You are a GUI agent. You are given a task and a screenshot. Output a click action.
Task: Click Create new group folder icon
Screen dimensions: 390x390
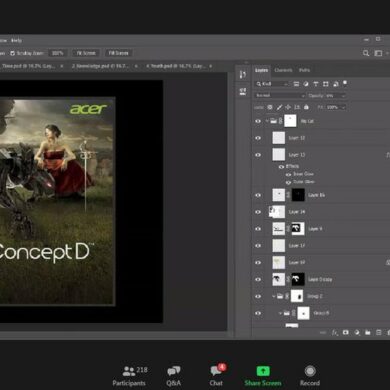(x=368, y=333)
